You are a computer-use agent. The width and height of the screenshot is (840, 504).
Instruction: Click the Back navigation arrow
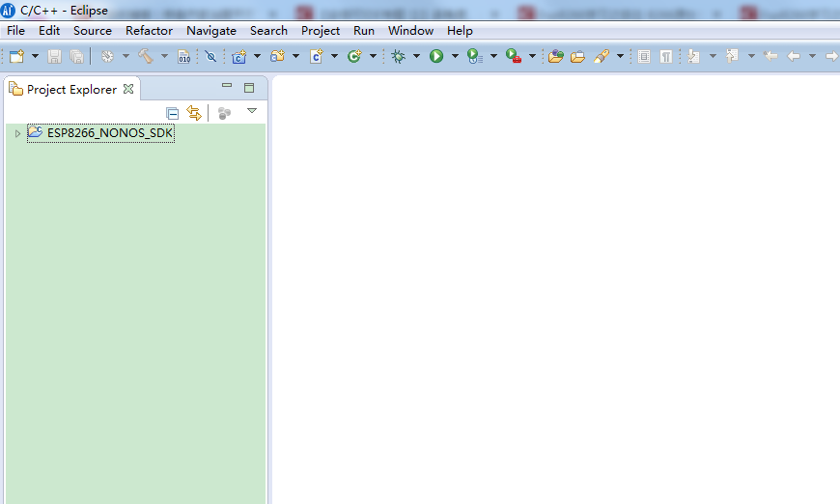pos(794,56)
